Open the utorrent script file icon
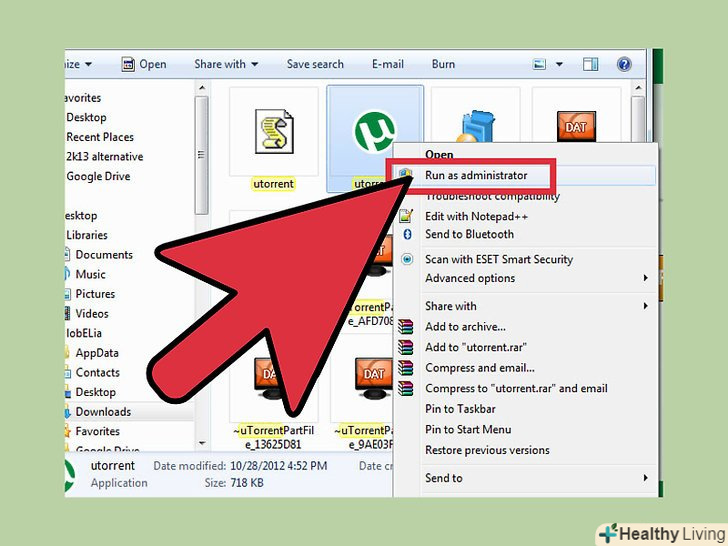The width and height of the screenshot is (728, 546). coord(274,131)
